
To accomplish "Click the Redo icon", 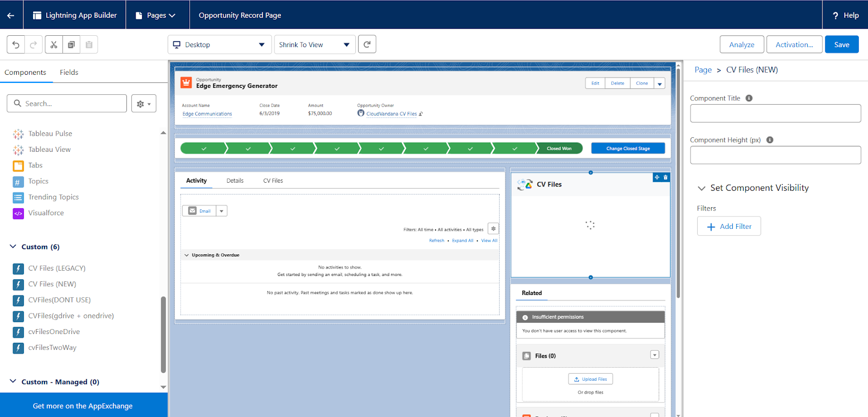I will 33,44.
